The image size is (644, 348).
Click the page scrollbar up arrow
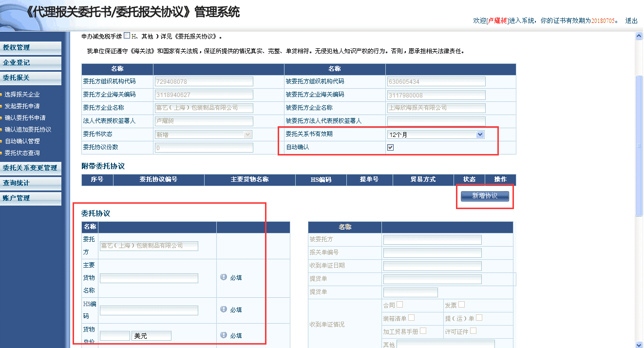tap(639, 36)
